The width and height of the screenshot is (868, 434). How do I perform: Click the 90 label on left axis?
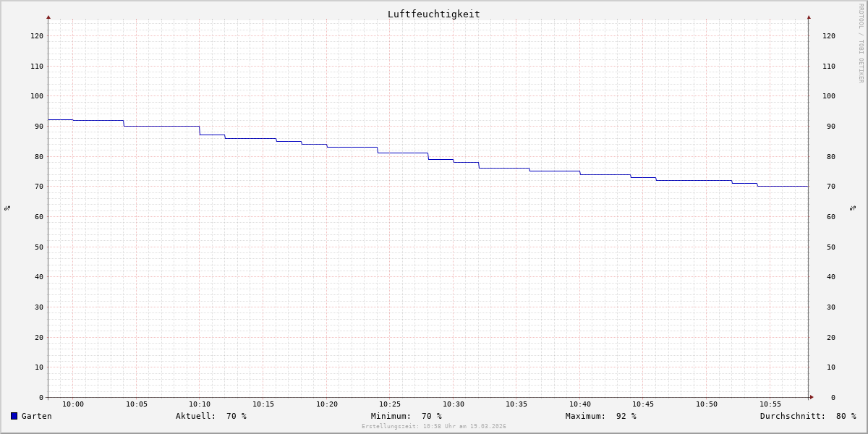pos(39,126)
